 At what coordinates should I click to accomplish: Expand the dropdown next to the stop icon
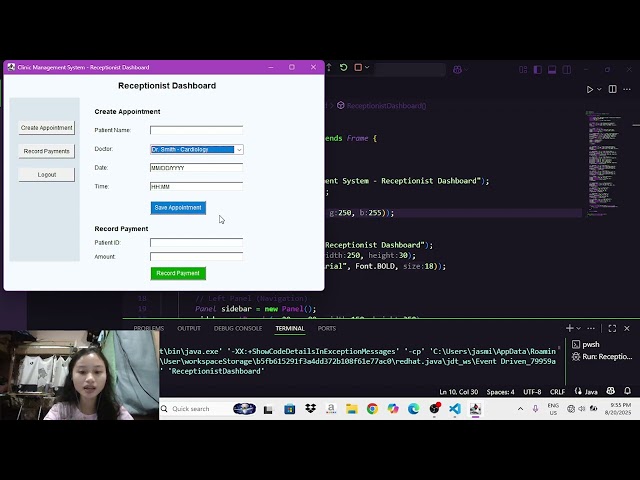(367, 67)
